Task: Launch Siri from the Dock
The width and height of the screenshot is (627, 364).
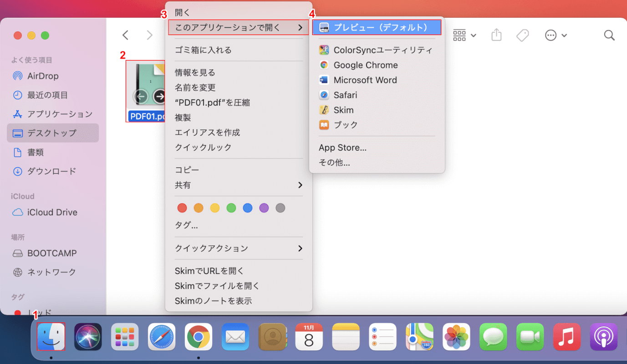Action: 88,337
